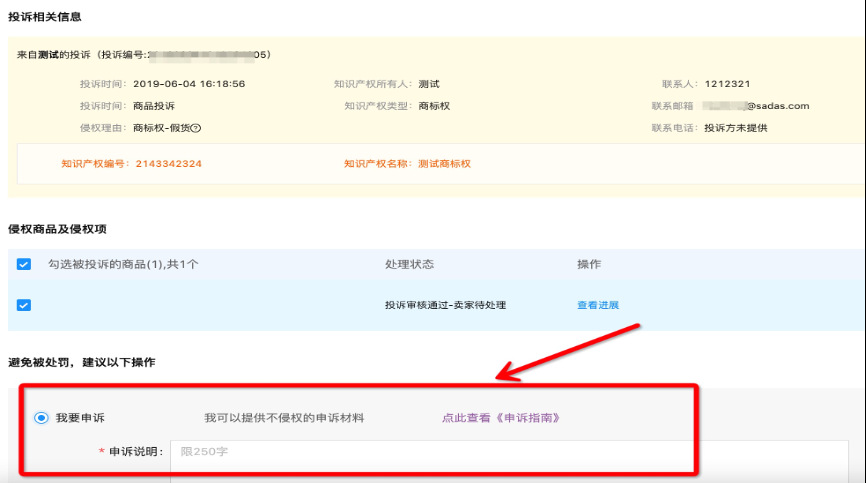Click the 处理状态 column header

click(x=409, y=264)
